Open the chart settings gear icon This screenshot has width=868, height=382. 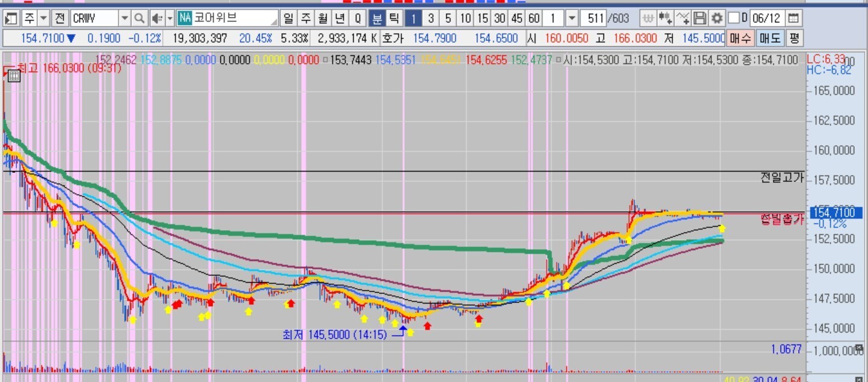(716, 18)
